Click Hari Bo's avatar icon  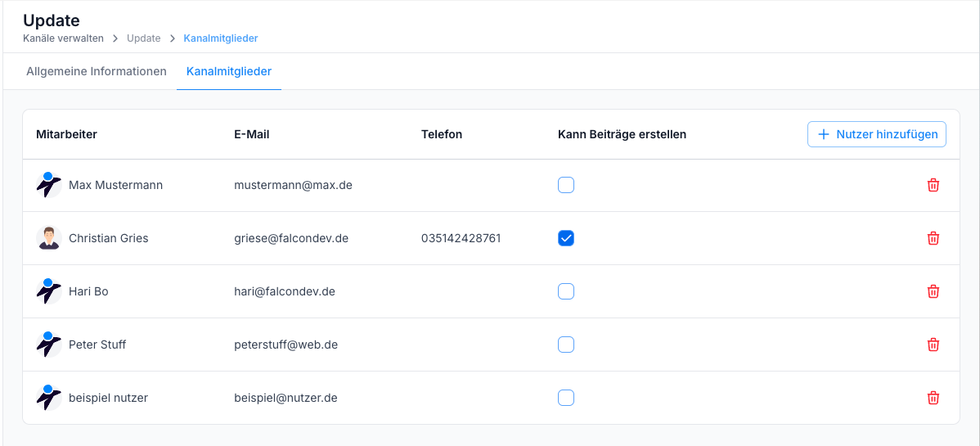[49, 291]
